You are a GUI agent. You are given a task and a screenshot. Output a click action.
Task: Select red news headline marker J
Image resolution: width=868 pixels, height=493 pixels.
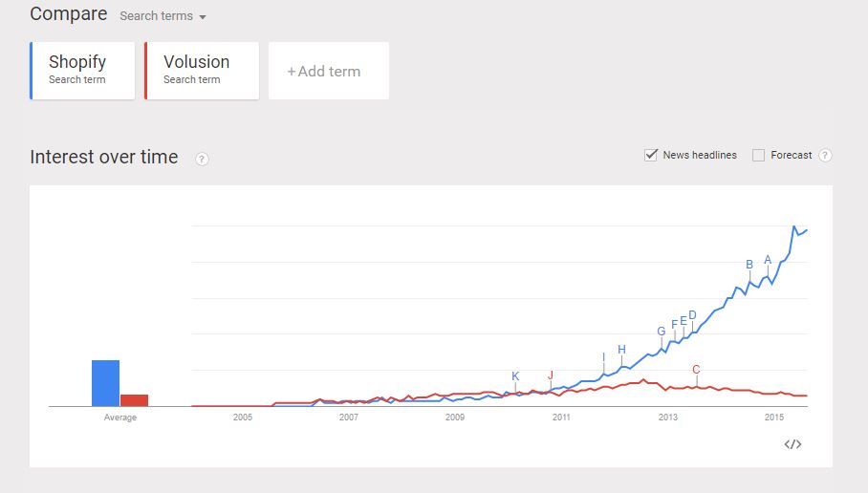551,375
